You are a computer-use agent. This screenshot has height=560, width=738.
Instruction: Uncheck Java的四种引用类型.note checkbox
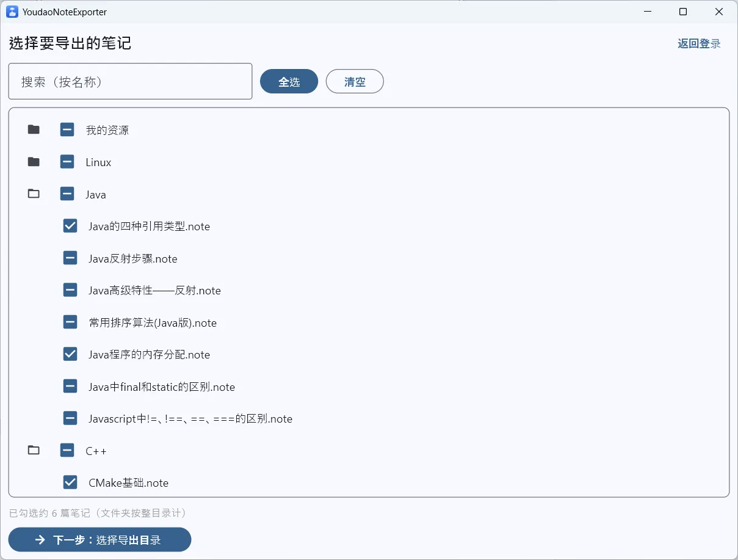[70, 226]
